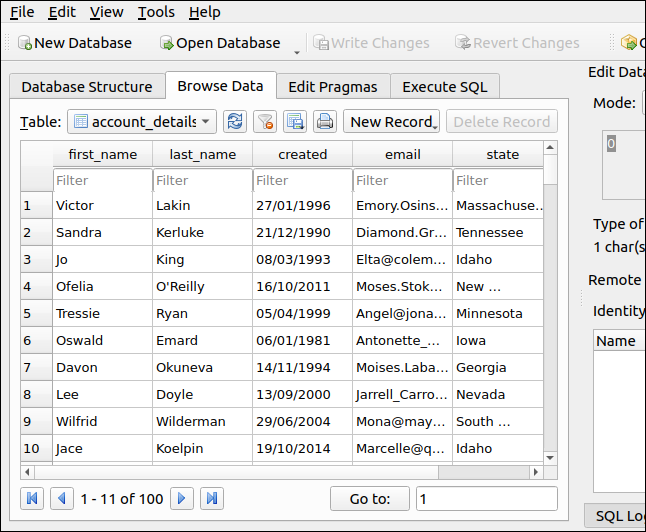Open the account_details table dropdown
Image resolution: width=646 pixels, height=532 pixels.
(142, 122)
